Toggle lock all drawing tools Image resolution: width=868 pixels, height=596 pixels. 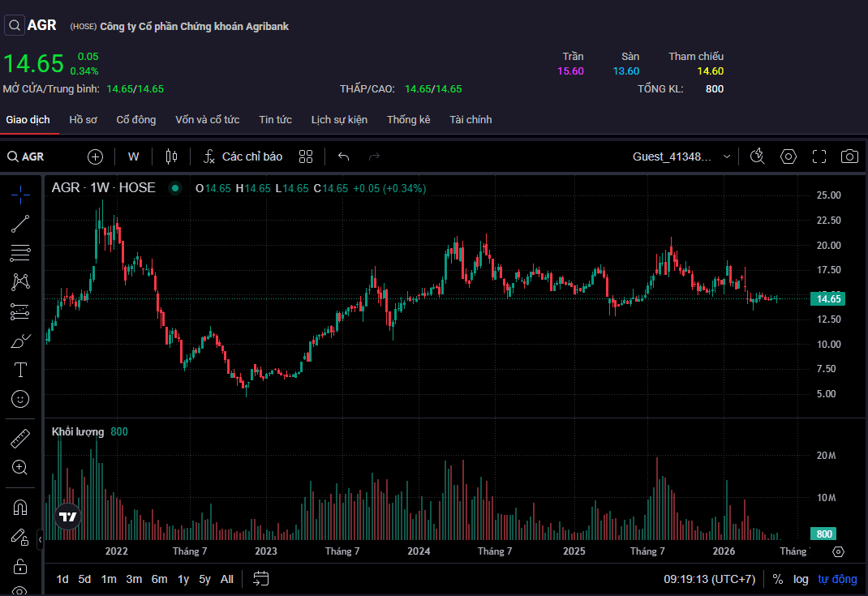[x=20, y=566]
